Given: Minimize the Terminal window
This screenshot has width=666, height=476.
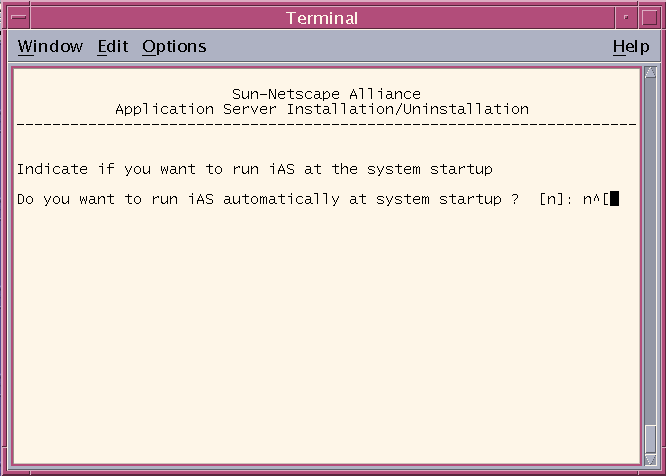Looking at the screenshot, I should click(x=626, y=17).
